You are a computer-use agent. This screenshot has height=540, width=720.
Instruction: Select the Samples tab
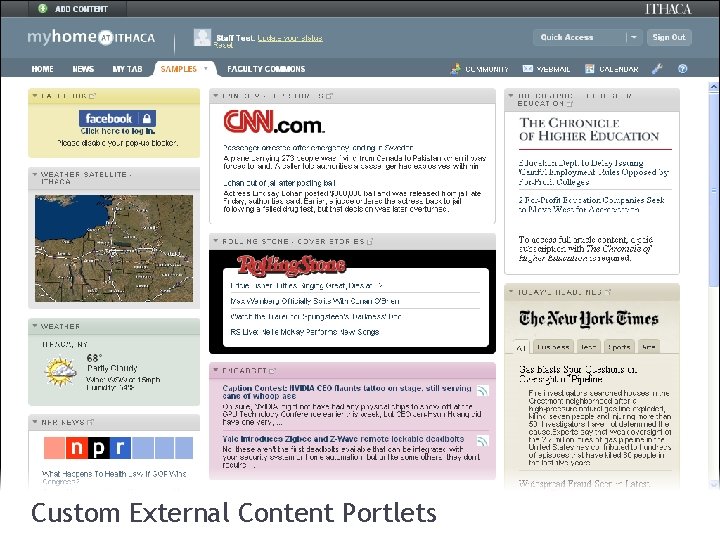pyautogui.click(x=179, y=69)
